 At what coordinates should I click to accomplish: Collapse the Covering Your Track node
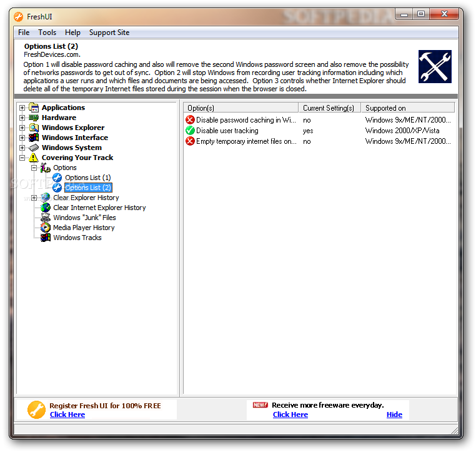22,158
